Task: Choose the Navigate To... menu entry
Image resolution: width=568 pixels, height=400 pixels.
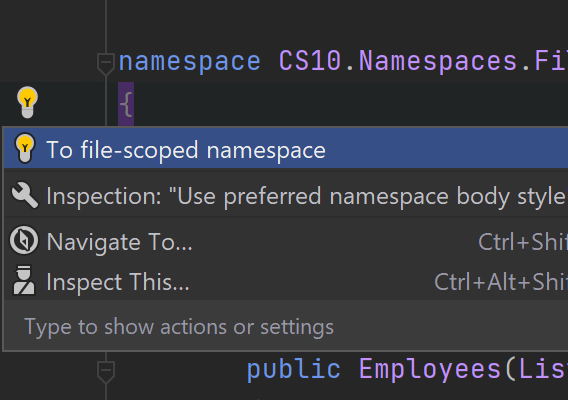Action: 286,242
